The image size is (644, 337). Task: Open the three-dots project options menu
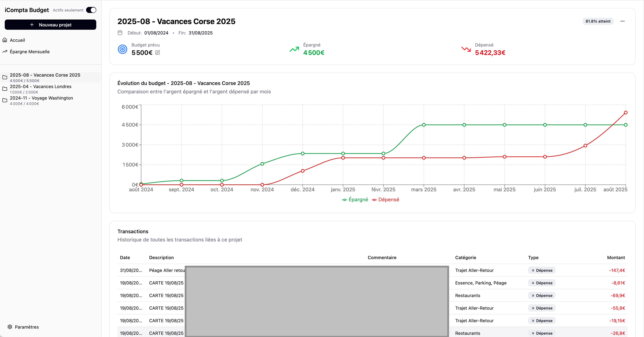tap(622, 21)
